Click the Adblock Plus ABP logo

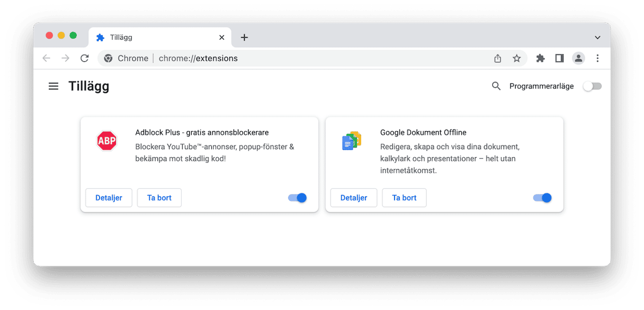pos(106,141)
